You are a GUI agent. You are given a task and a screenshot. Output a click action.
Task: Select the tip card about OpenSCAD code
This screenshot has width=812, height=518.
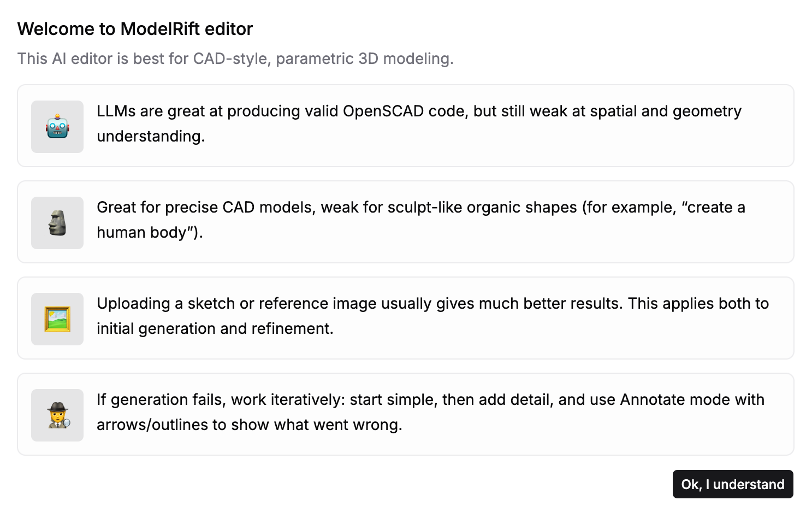point(406,126)
